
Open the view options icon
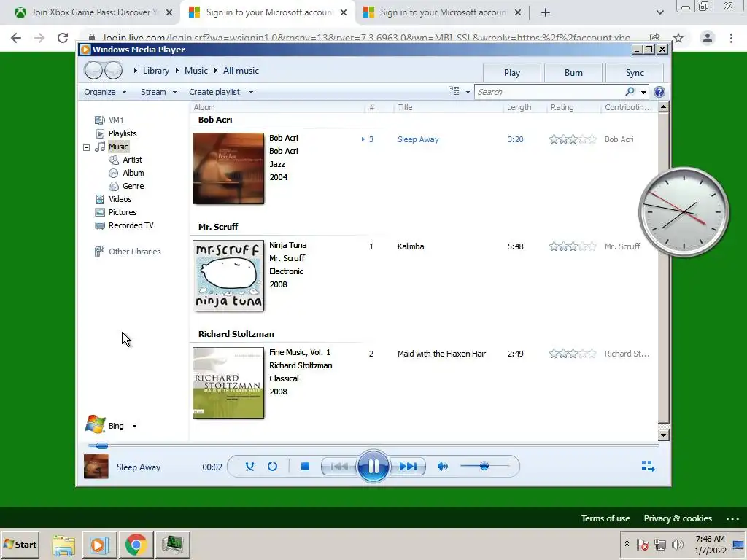(454, 91)
